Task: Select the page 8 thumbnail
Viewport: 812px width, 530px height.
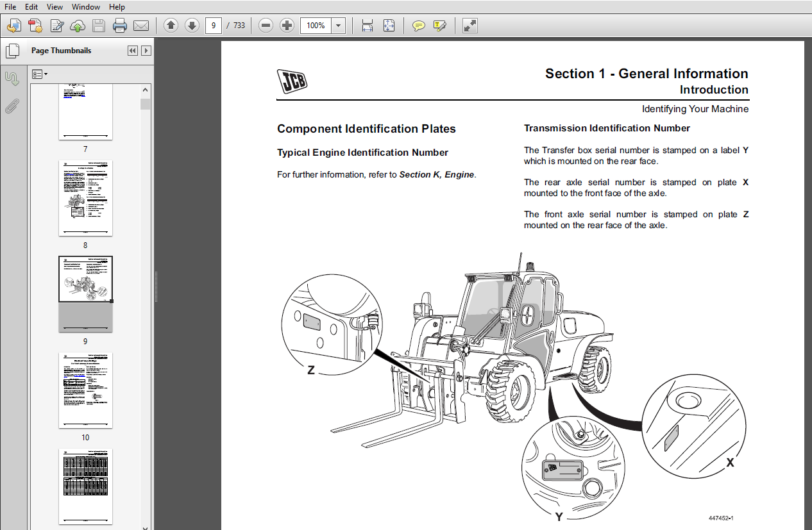Action: click(86, 198)
